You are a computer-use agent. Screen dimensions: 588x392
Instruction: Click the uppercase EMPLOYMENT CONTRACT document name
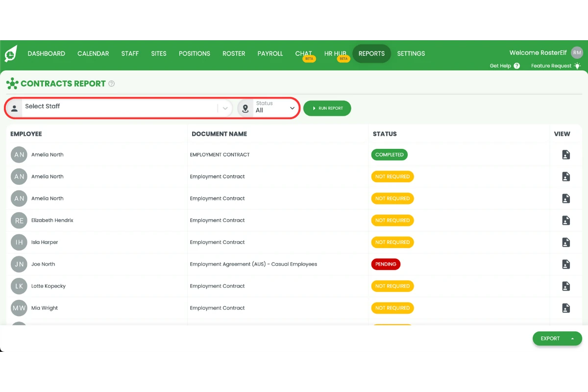coord(220,155)
